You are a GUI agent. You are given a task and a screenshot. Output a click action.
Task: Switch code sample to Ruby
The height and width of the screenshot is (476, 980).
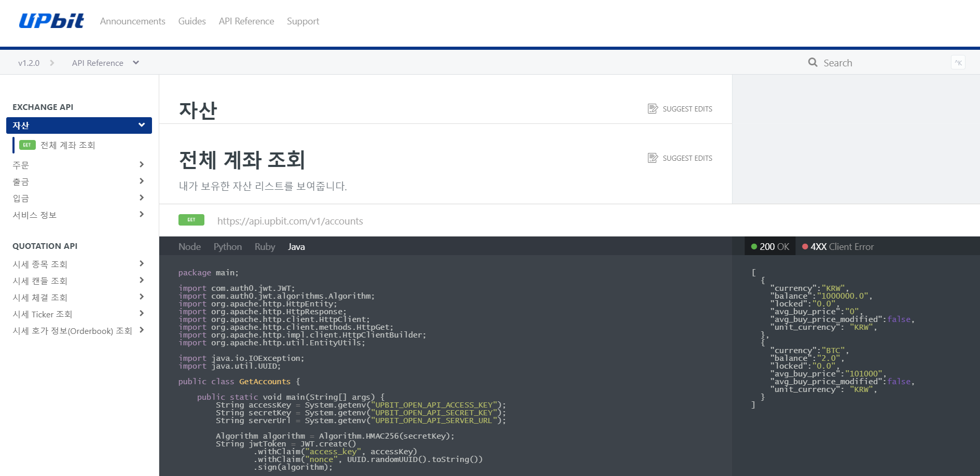265,247
